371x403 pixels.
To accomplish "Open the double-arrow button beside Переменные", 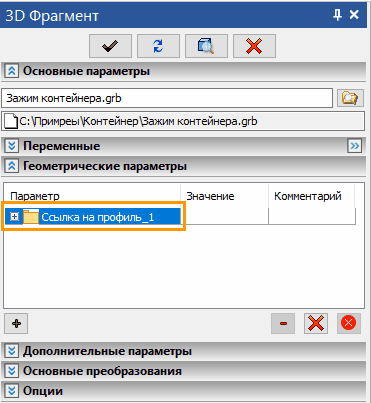I will point(355,146).
